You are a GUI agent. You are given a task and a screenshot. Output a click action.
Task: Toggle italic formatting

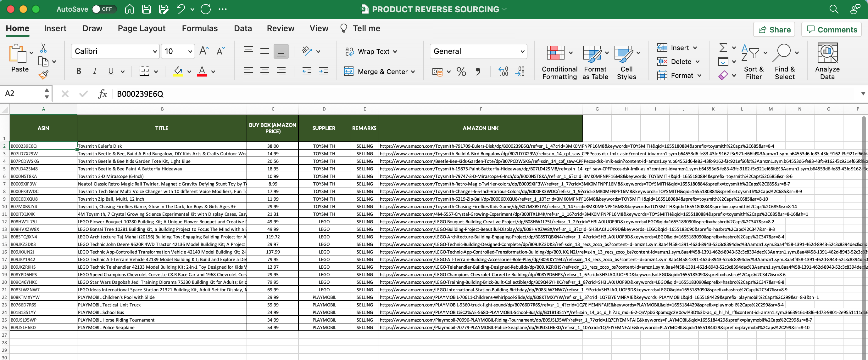pyautogui.click(x=95, y=71)
